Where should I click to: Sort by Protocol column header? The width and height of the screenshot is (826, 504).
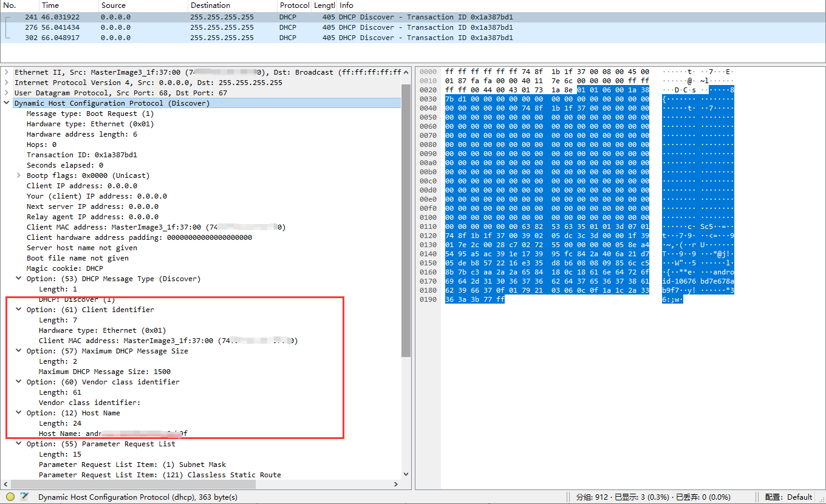point(294,5)
